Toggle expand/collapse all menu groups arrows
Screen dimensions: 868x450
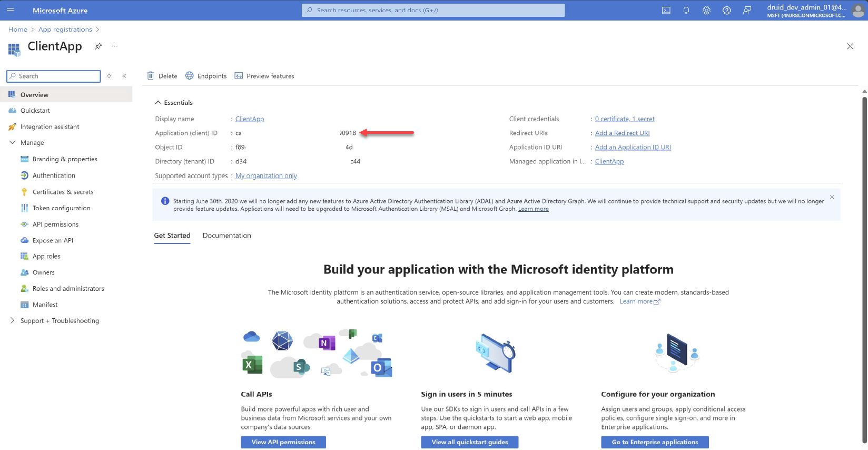[109, 76]
